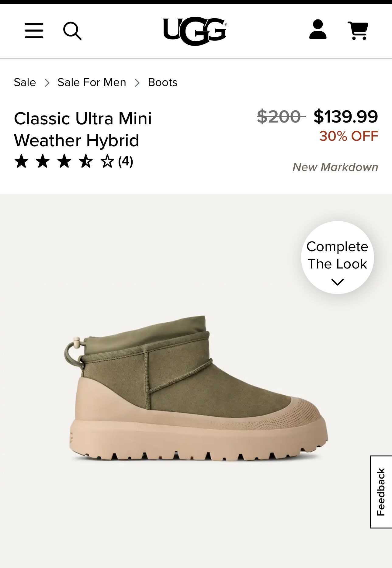
Task: Click the empty fifth rating star
Action: 107,161
